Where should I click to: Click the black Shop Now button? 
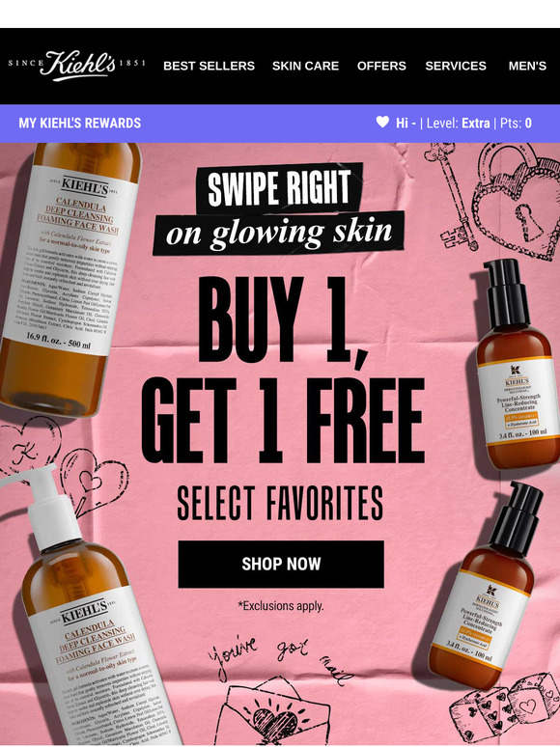[x=281, y=564]
